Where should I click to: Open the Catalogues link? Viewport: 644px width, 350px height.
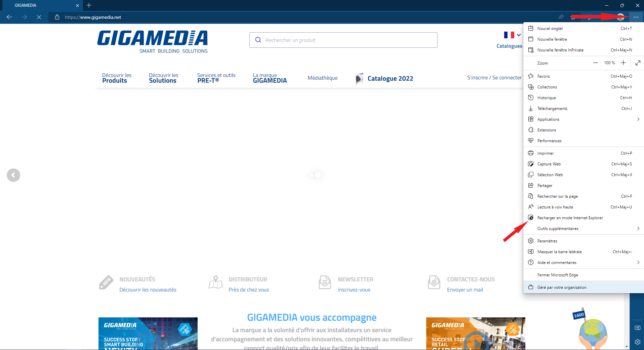tap(509, 46)
